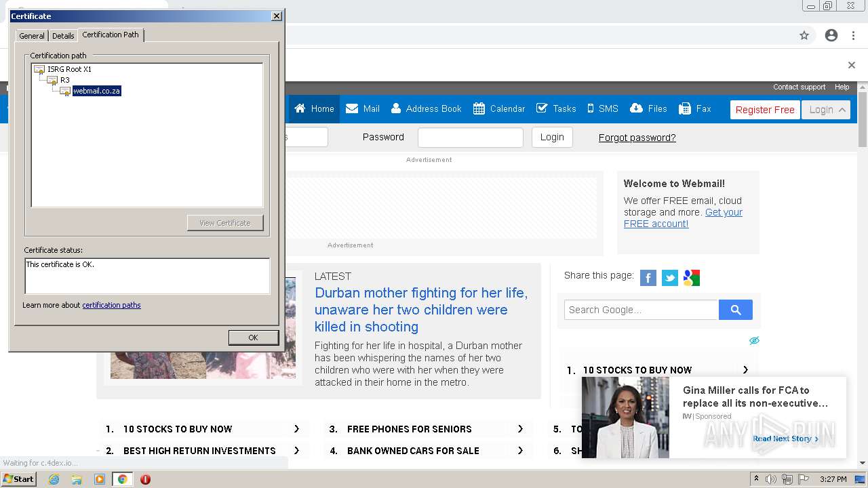
Task: Switch to the General tab in Certificate dialog
Action: click(x=32, y=36)
